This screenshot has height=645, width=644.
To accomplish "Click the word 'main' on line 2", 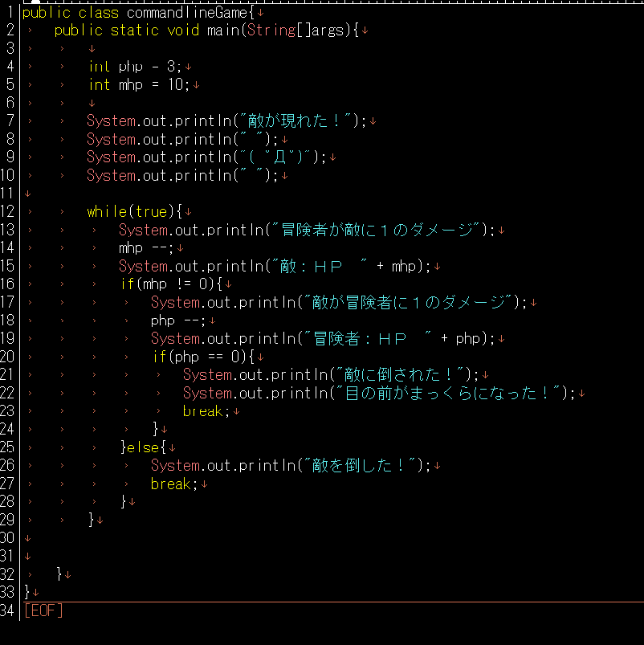I will [223, 31].
